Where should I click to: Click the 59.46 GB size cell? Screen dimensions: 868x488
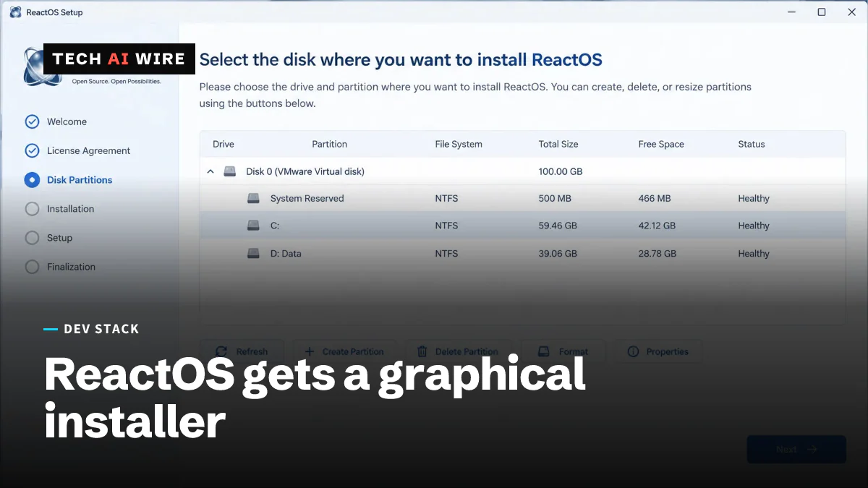[x=558, y=226]
